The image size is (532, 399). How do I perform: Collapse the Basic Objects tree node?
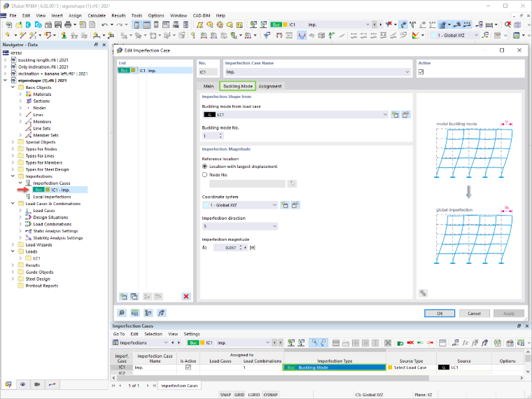[x=13, y=87]
